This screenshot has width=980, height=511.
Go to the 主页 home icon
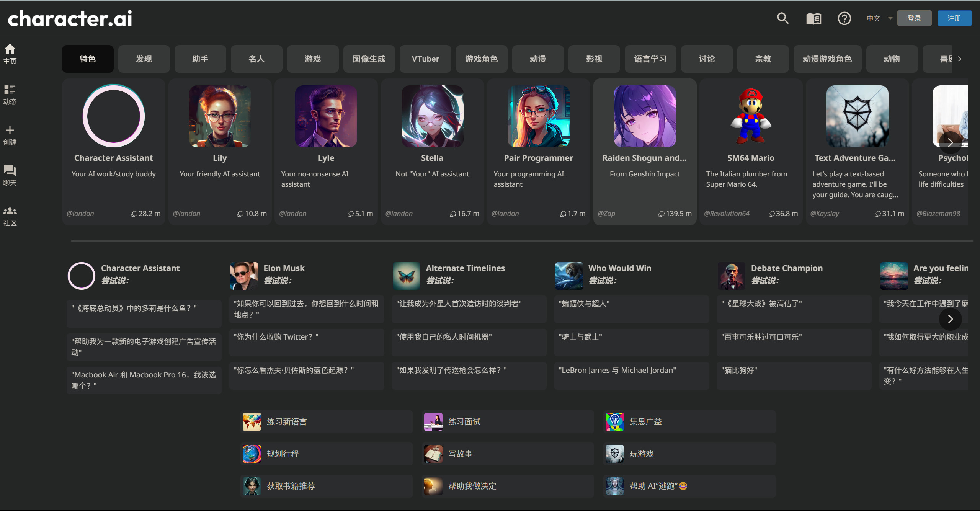[x=10, y=49]
